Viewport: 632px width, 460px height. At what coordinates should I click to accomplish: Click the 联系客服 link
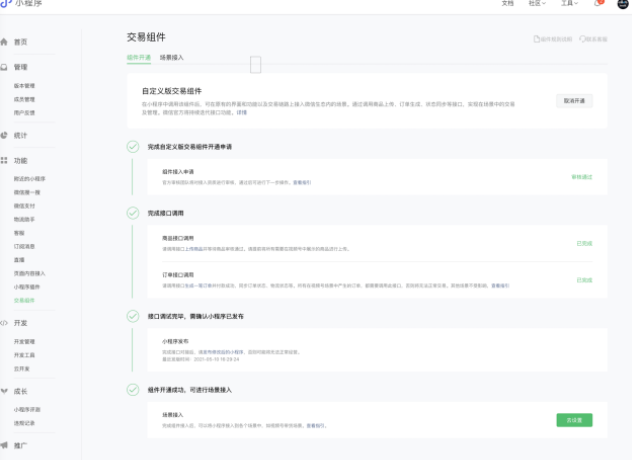click(593, 39)
